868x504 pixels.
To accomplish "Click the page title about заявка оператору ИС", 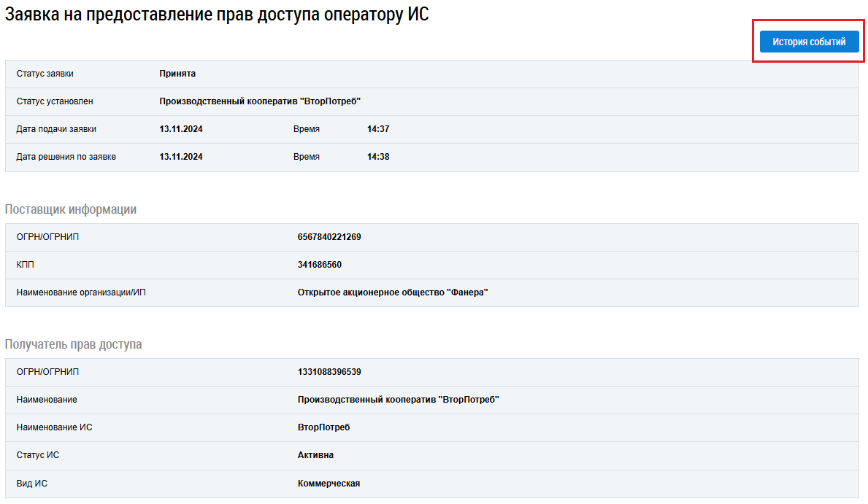I will click(x=217, y=15).
